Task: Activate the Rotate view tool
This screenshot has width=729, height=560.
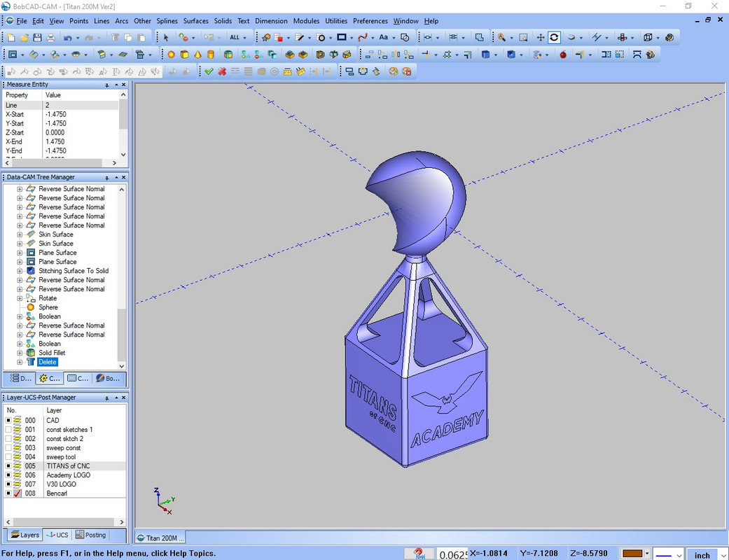Action: coord(554,38)
